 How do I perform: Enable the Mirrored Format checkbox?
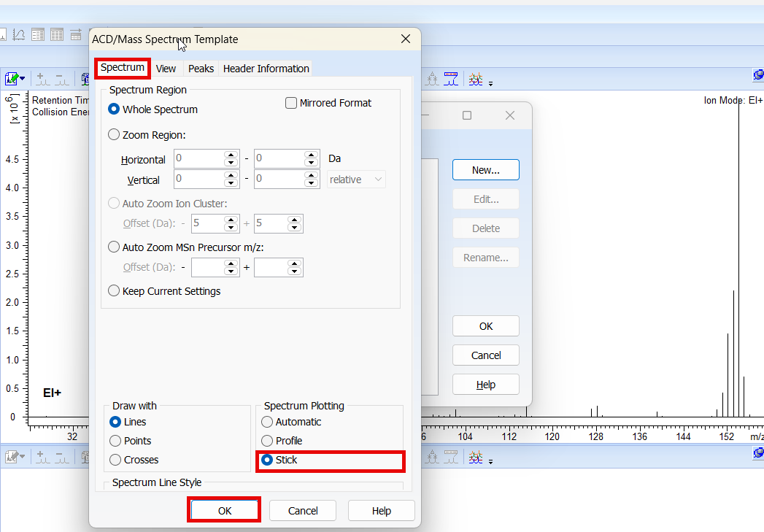pos(291,103)
